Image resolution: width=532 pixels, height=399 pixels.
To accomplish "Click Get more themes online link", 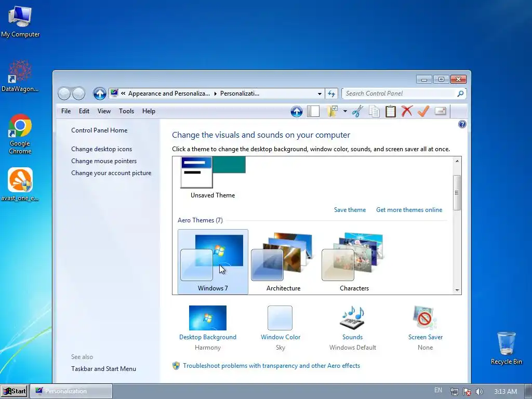I will tap(409, 210).
